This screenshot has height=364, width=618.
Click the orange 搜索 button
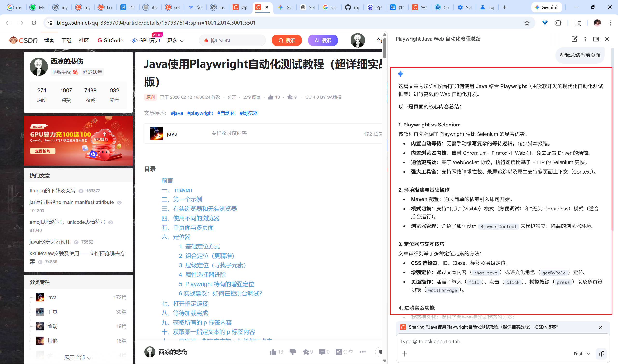pos(287,41)
